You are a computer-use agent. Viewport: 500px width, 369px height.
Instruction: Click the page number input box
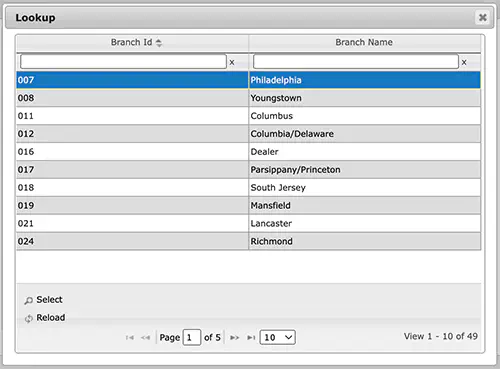pos(192,337)
